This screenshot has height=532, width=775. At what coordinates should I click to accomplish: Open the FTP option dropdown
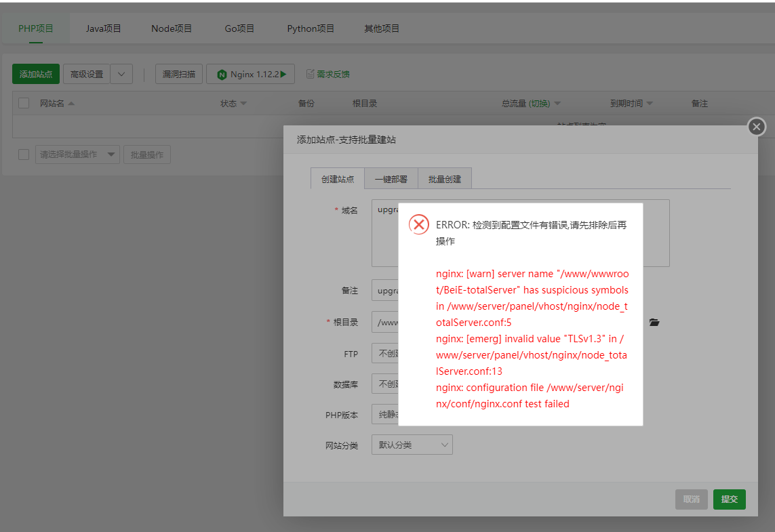point(385,353)
